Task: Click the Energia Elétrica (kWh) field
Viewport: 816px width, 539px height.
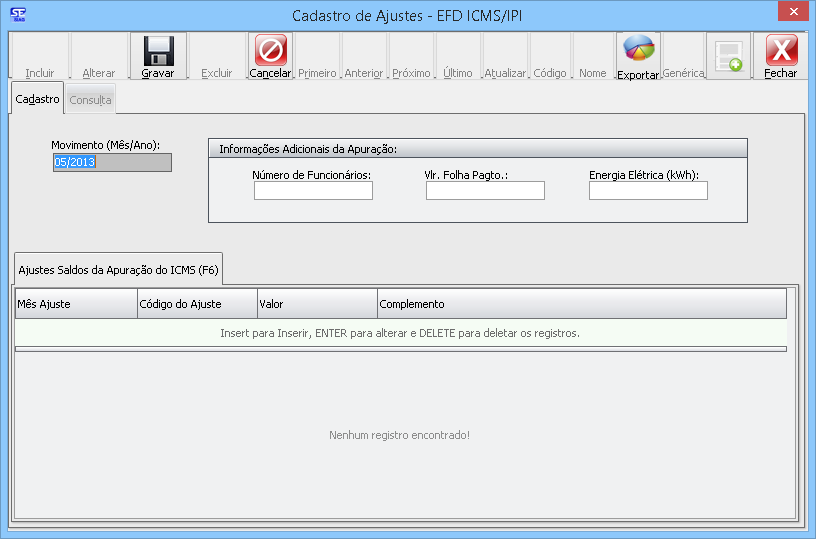Action: point(648,190)
